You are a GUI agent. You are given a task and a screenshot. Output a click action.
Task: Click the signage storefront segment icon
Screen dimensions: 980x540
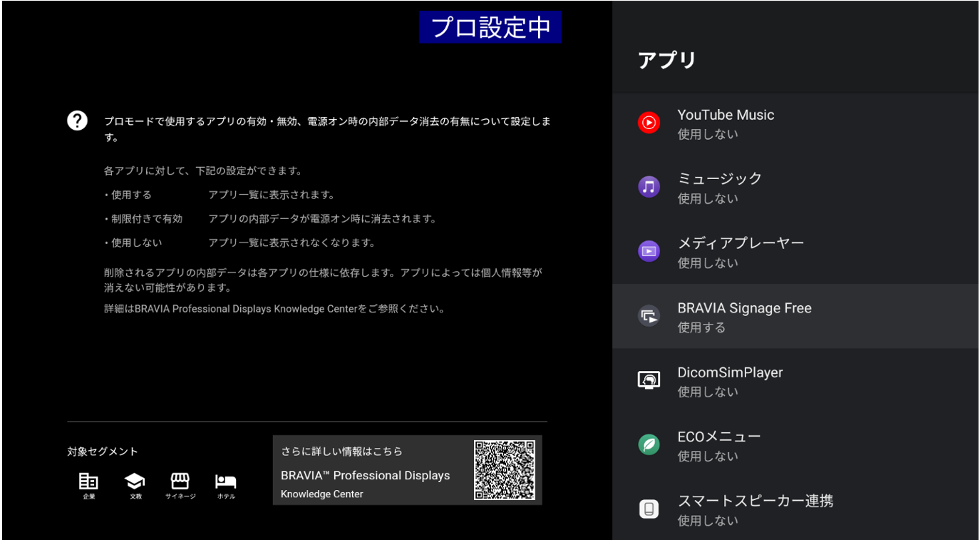(180, 482)
